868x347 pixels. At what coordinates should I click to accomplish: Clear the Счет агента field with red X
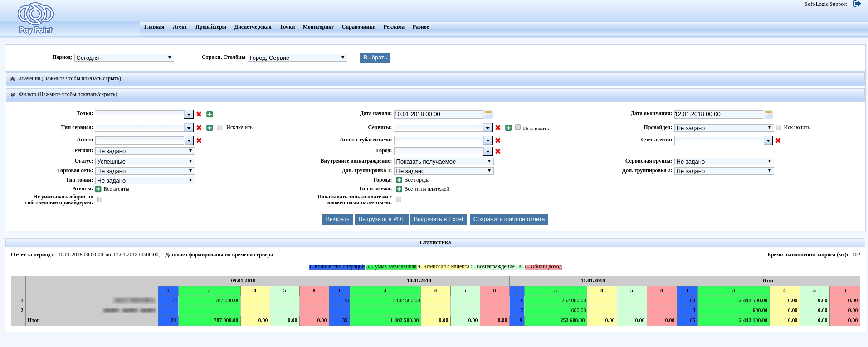(778, 140)
